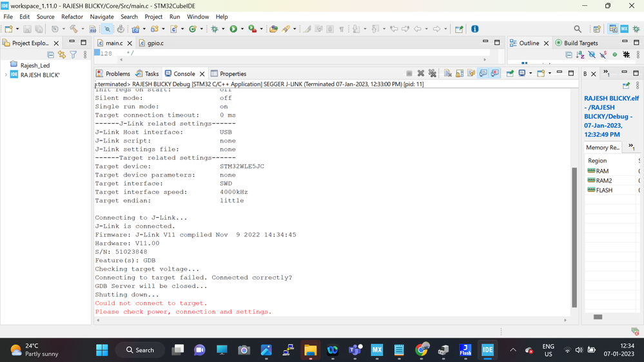
Task: Click the External Tools run icon with red toolbox
Action: point(252,29)
